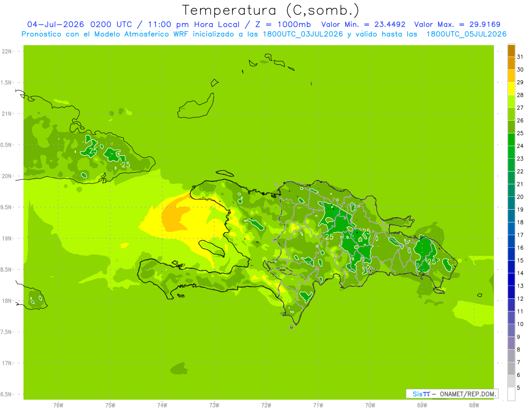Click the '22N' latitude label
The height and width of the screenshot is (411, 532).
click(7, 51)
